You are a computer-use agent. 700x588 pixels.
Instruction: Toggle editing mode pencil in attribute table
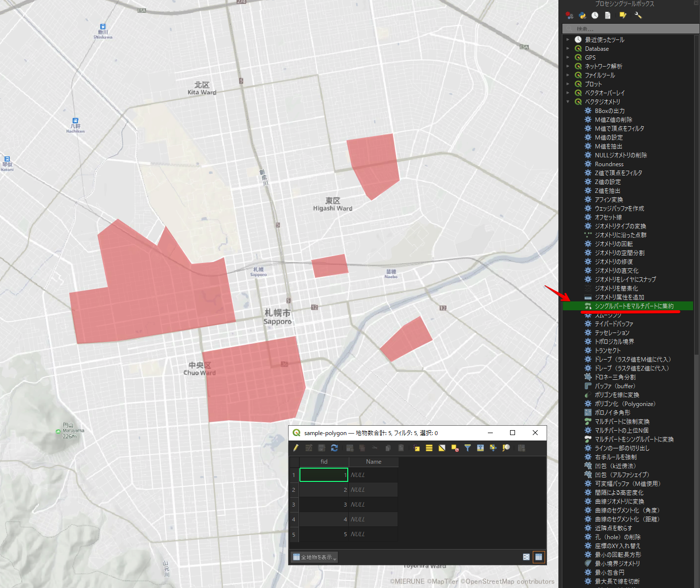click(x=295, y=448)
